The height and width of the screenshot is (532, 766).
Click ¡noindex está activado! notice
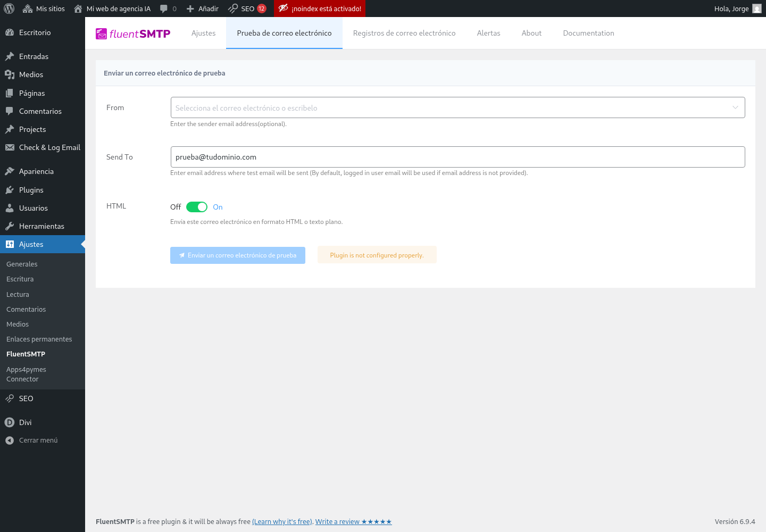pyautogui.click(x=320, y=9)
